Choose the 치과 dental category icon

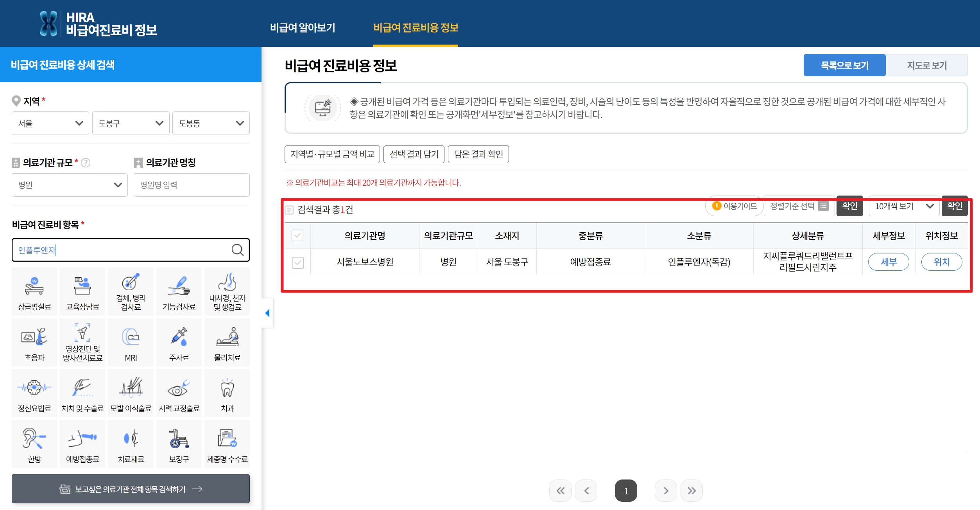pyautogui.click(x=227, y=393)
